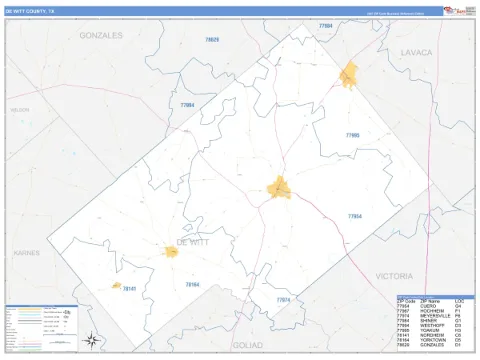480x360 pixels.
Task: Click the compass rose icon
Action: (91, 340)
